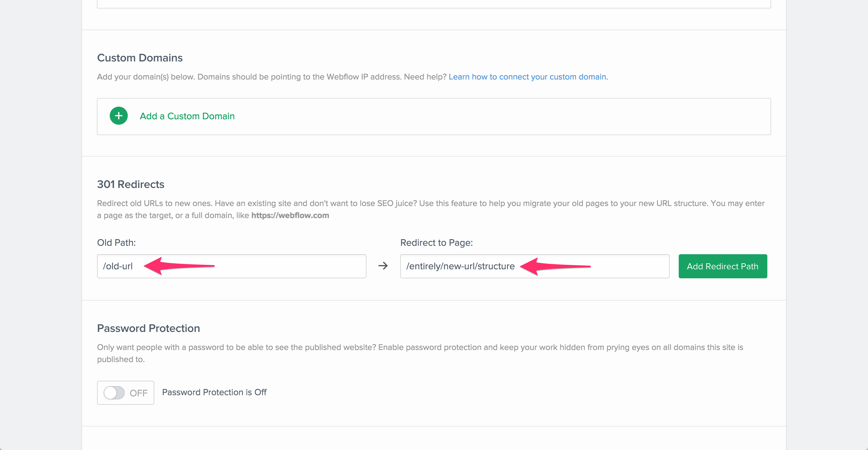
Task: Enable the Password Protection toggle switch
Action: (114, 393)
